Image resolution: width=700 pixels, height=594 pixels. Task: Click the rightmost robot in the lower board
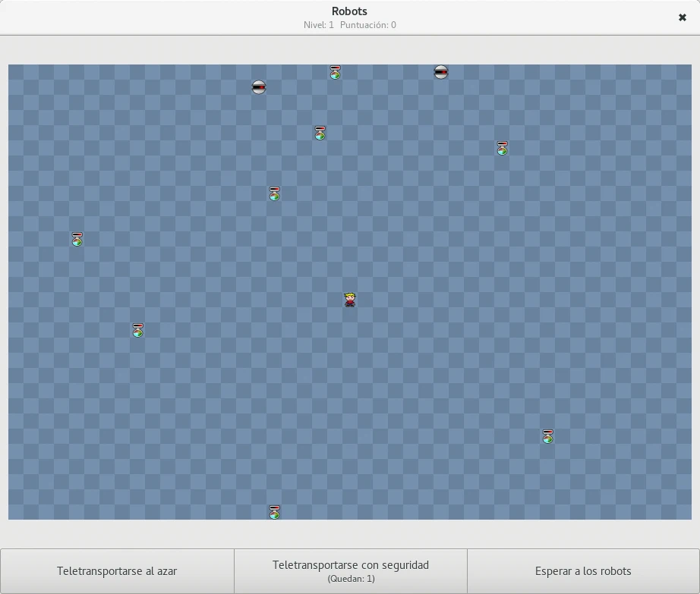[547, 436]
